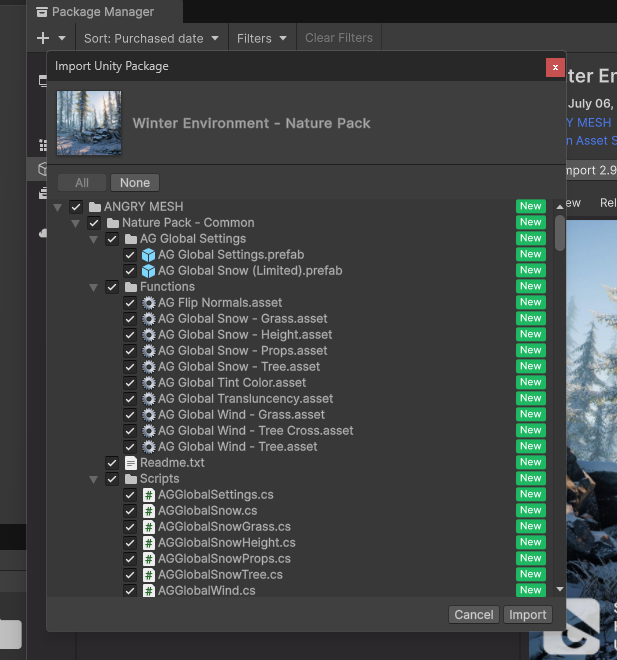Click the Nature Pack - Common folder name

(188, 223)
